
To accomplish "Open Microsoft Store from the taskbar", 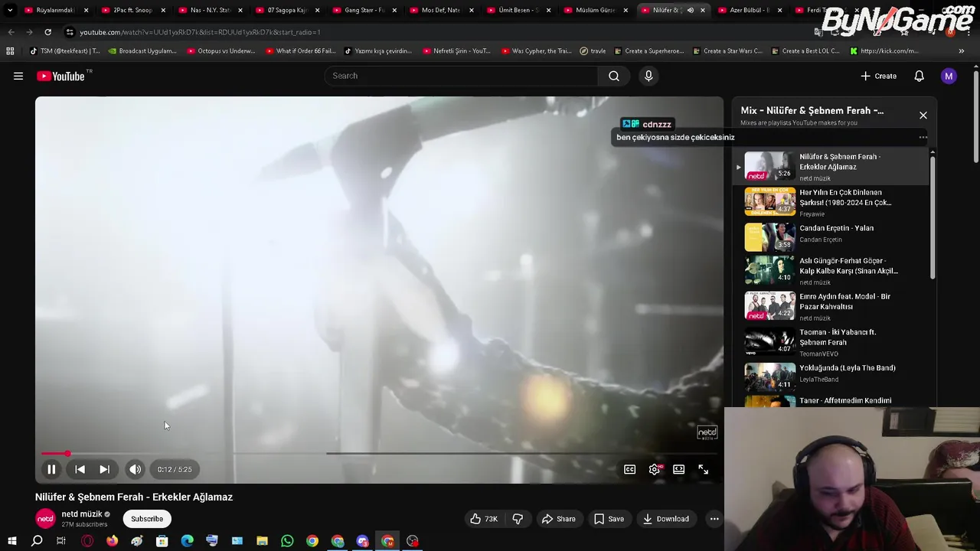I will [162, 541].
